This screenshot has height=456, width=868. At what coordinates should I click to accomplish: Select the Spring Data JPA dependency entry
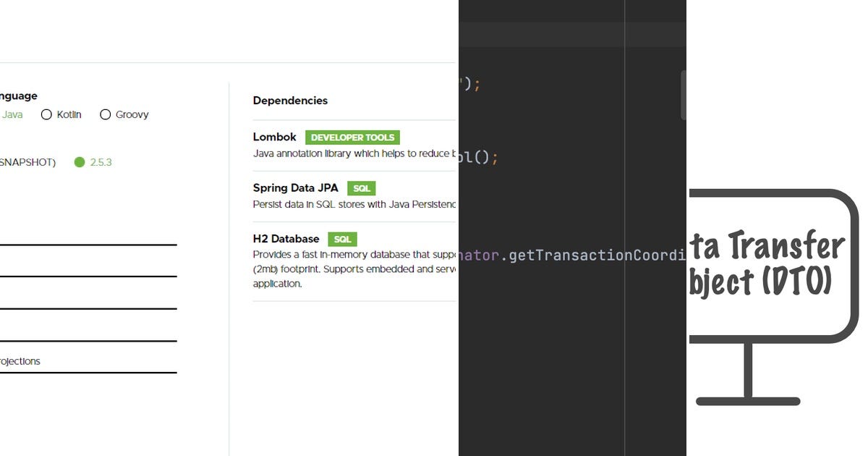click(x=295, y=187)
